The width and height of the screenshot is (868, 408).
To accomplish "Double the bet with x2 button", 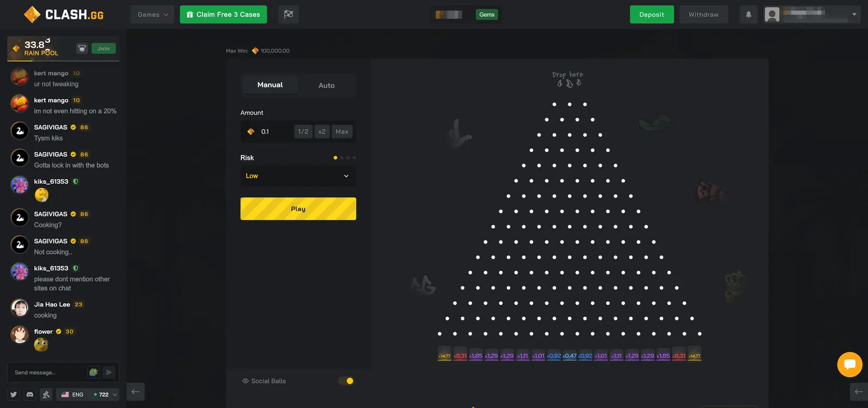I will 322,131.
